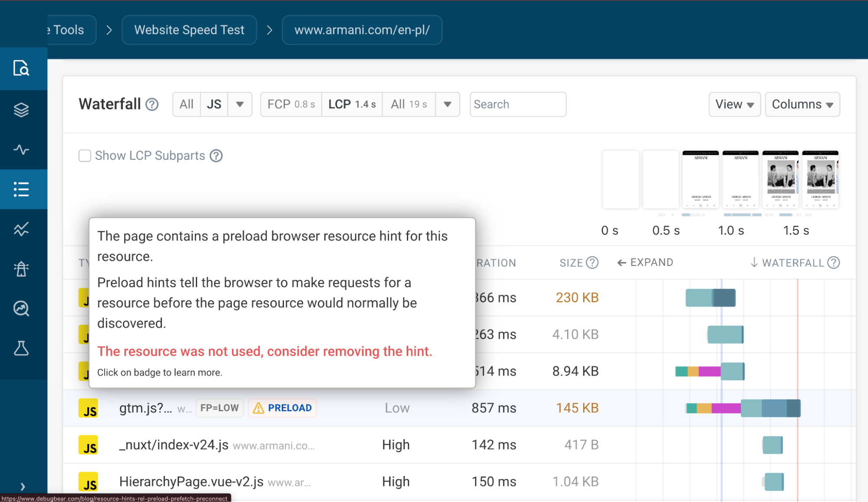Click the HierarchyPage.vue-v2.js request name
The height and width of the screenshot is (502, 868).
point(191,482)
